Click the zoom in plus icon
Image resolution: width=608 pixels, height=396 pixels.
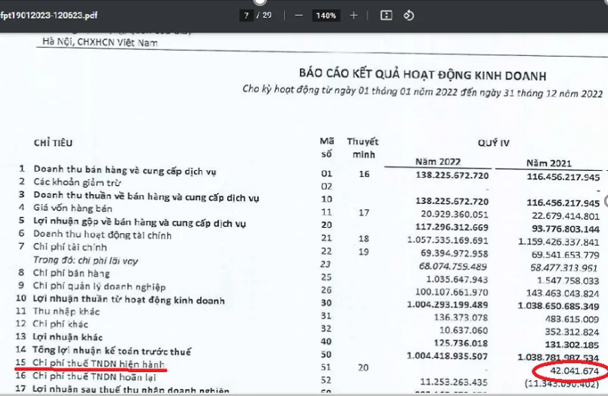point(353,16)
